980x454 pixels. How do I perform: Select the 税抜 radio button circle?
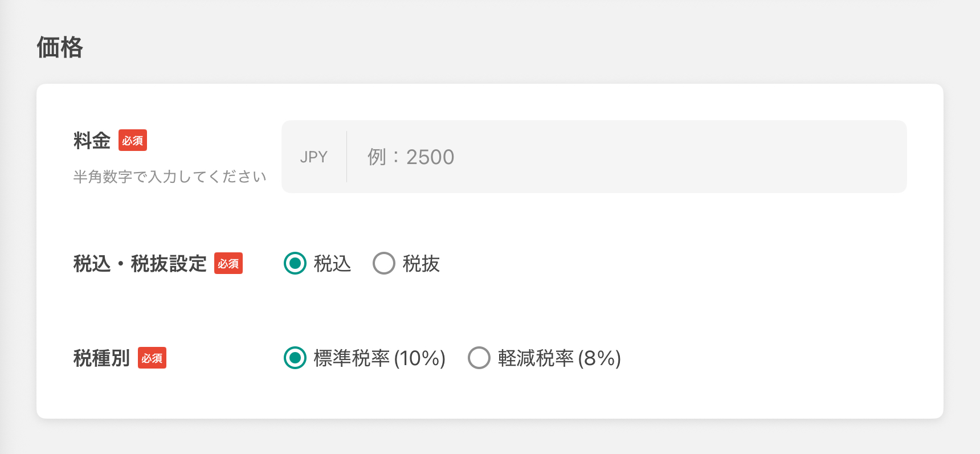[384, 263]
